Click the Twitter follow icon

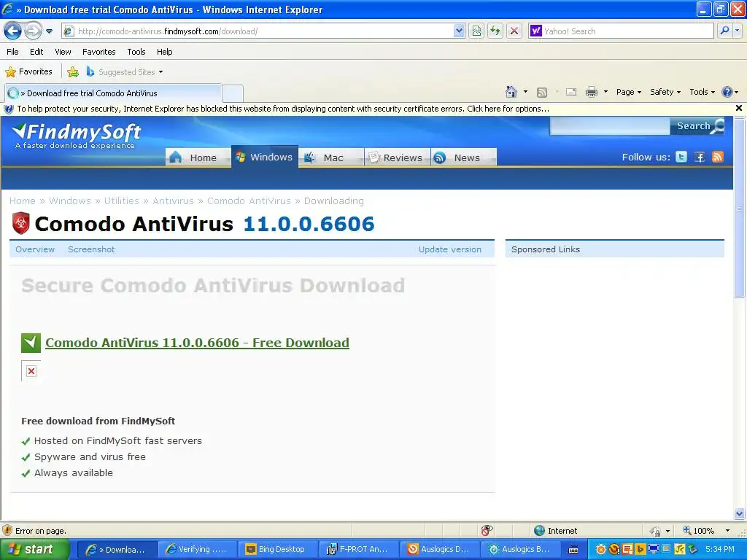(x=681, y=157)
